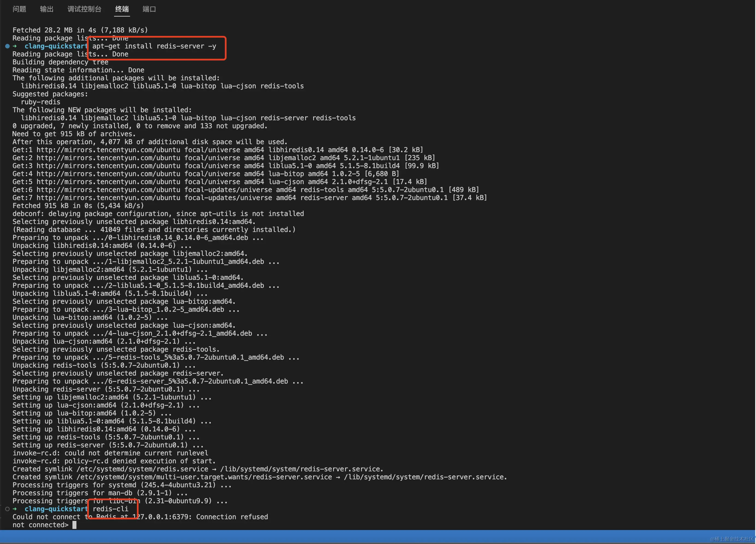Click the active 终端 tab
Screen dimensions: 756x544
pos(122,9)
